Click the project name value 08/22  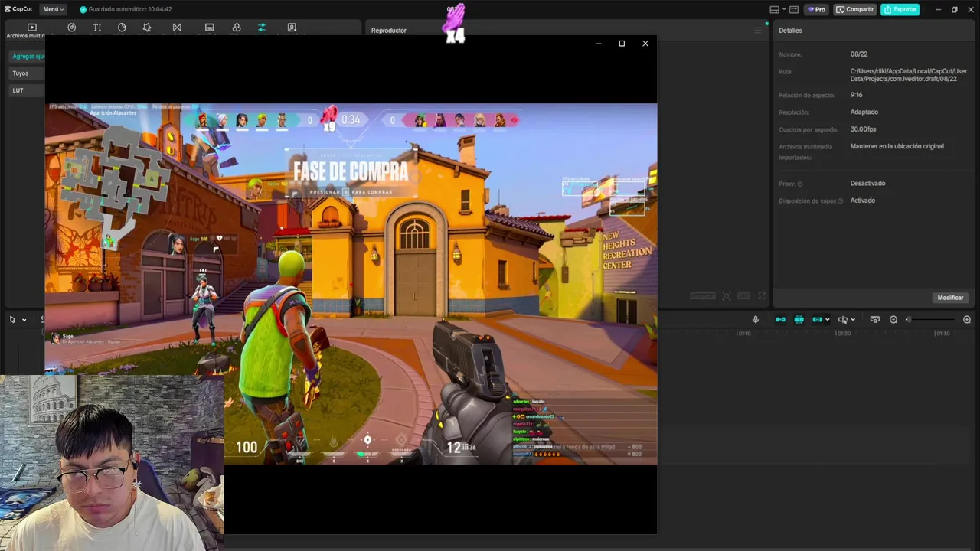(x=859, y=54)
